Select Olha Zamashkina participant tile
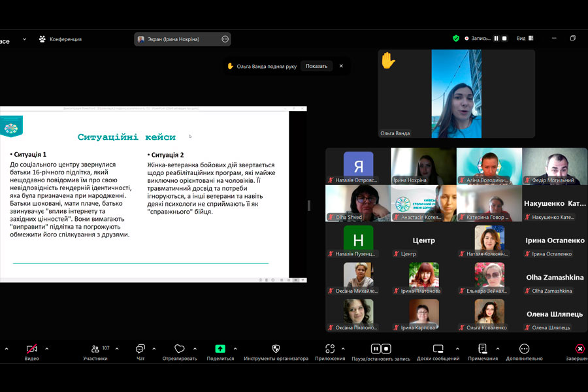Image resolution: width=588 pixels, height=392 pixels. (x=555, y=277)
